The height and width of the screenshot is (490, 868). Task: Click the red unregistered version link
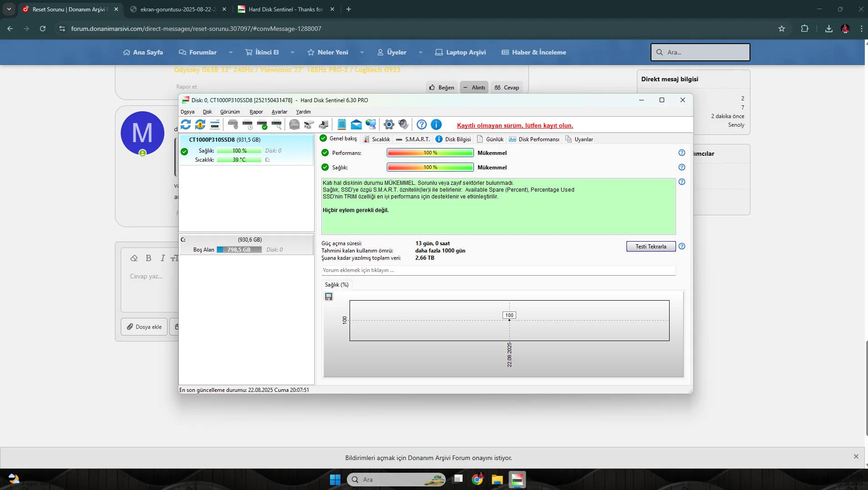tap(515, 126)
